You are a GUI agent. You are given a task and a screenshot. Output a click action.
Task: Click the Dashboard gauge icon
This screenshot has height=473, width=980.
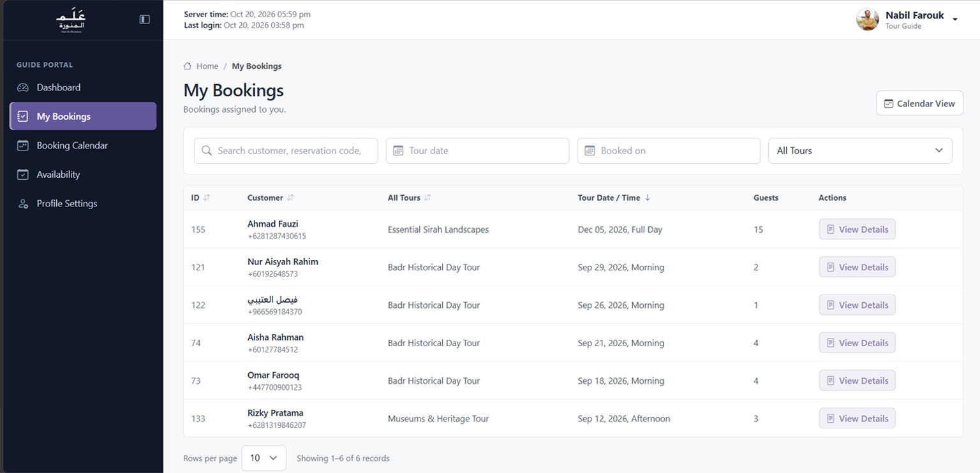(x=23, y=87)
